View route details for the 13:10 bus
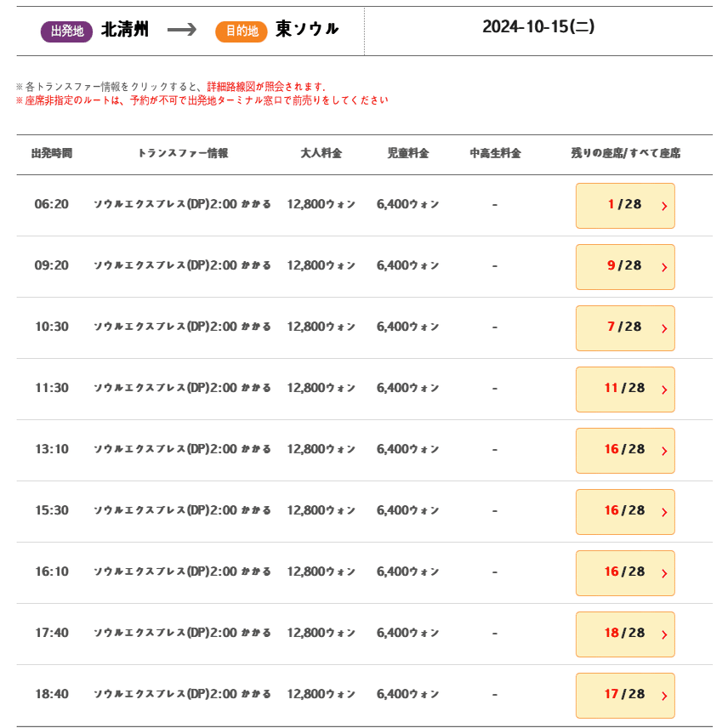Image resolution: width=728 pixels, height=728 pixels. pyautogui.click(x=182, y=450)
